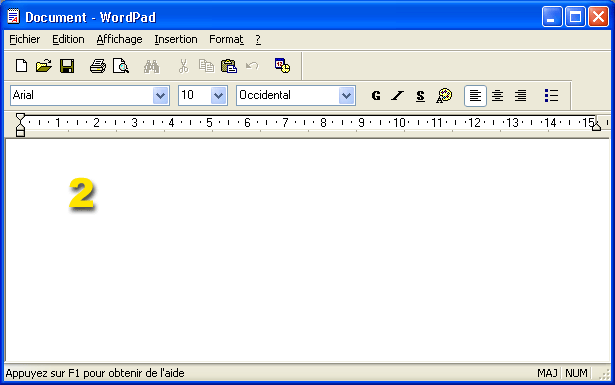Open the Affichage menu
Viewport: 615px width, 385px height.
coord(119,39)
